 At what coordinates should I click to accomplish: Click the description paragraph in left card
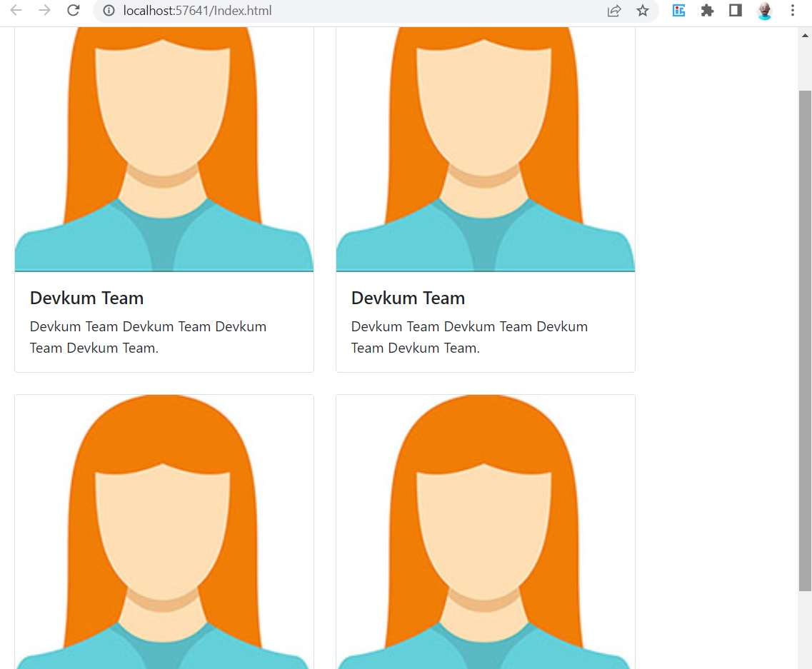pyautogui.click(x=148, y=337)
